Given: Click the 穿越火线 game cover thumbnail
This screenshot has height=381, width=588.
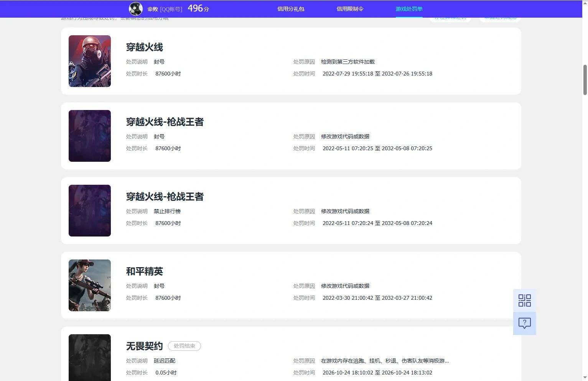Looking at the screenshot, I should pos(90,61).
